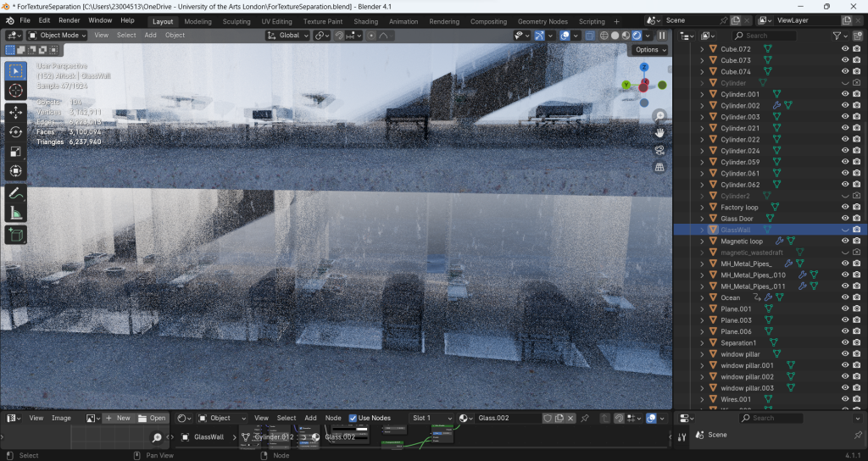Click the New image button
The width and height of the screenshot is (868, 461).
point(118,418)
